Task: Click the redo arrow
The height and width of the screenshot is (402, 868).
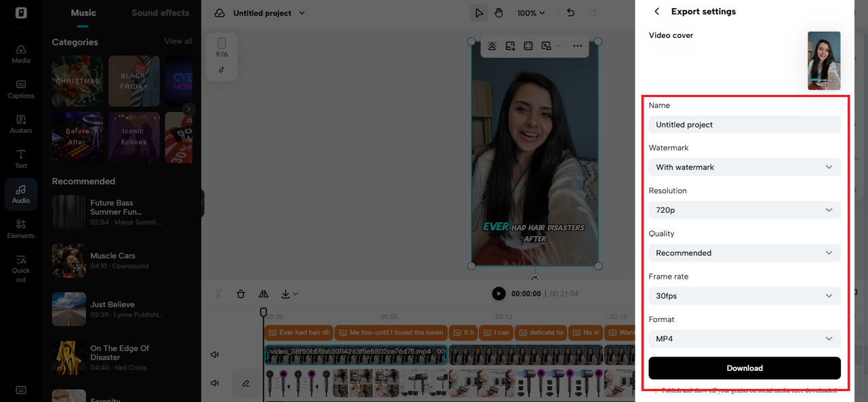Action: pos(593,13)
